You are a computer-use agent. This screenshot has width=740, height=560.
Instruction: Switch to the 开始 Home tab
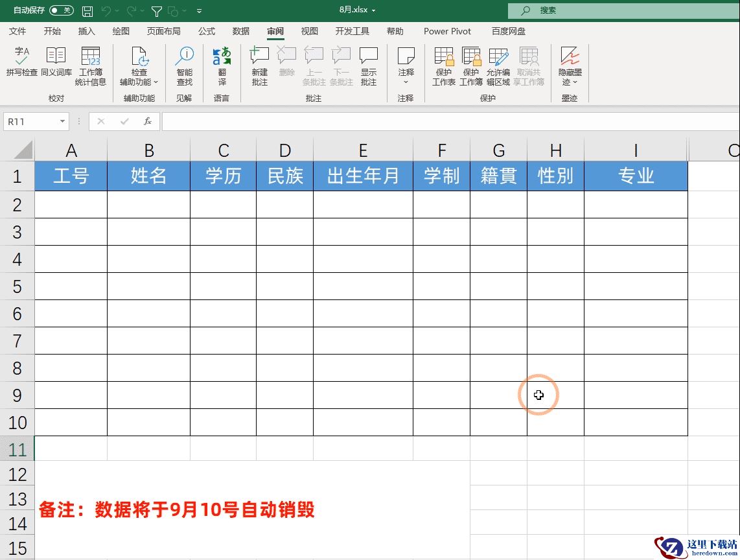52,31
